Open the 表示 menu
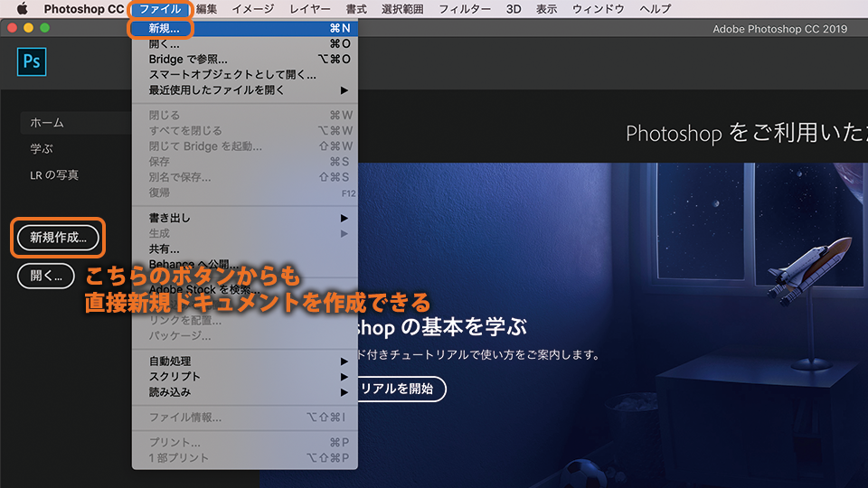 click(546, 9)
